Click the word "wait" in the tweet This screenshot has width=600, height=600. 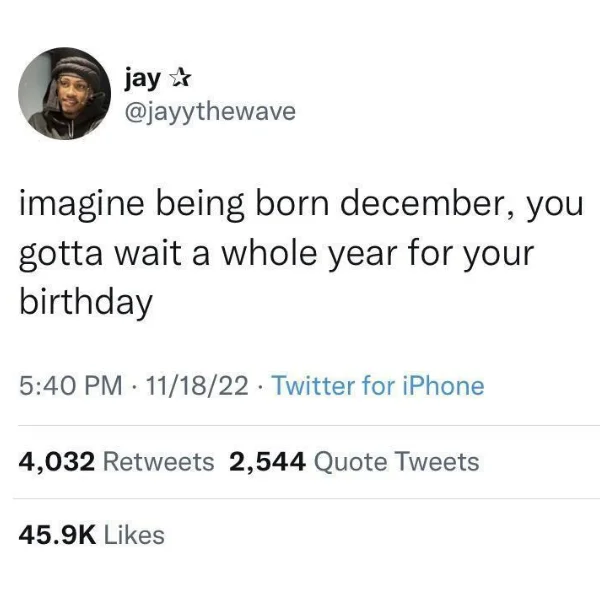[147, 254]
